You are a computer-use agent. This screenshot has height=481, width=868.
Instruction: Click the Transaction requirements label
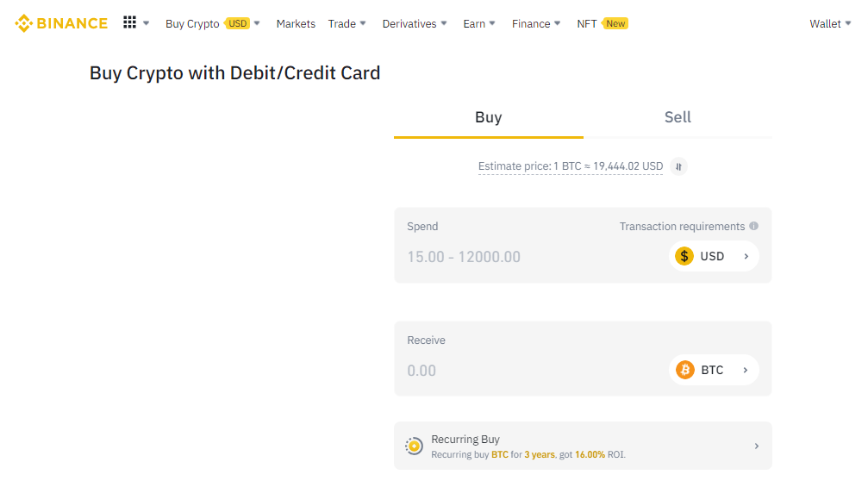682,227
